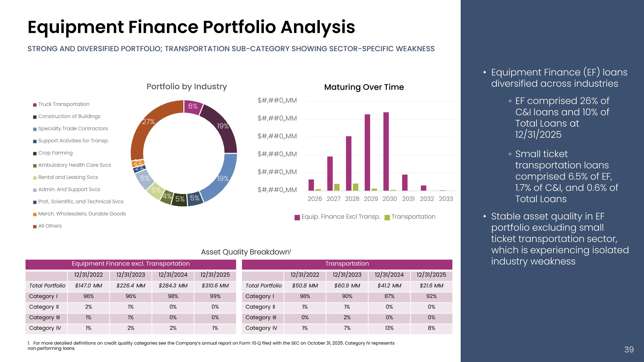
Task: Click the $310.6 MM total portfolio cell
Action: click(x=215, y=286)
